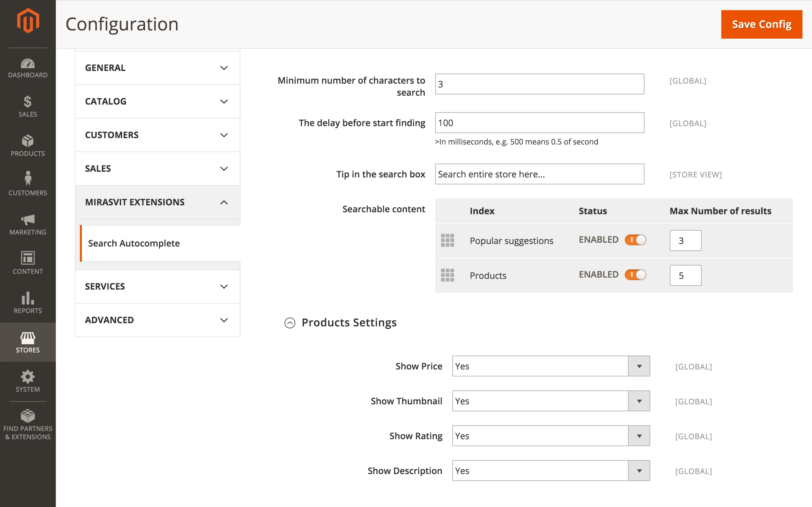The image size is (812, 507).
Task: Select the Search Autocomplete menu item
Action: coord(134,243)
